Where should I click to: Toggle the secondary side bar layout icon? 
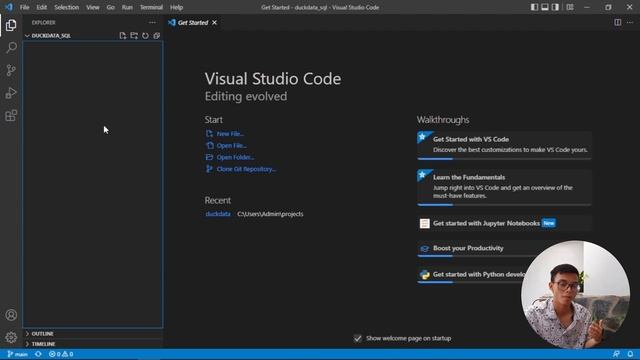coord(556,7)
